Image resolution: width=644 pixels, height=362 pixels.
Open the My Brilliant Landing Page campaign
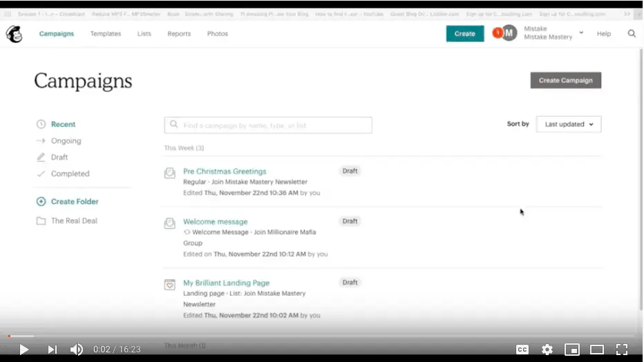click(x=227, y=283)
